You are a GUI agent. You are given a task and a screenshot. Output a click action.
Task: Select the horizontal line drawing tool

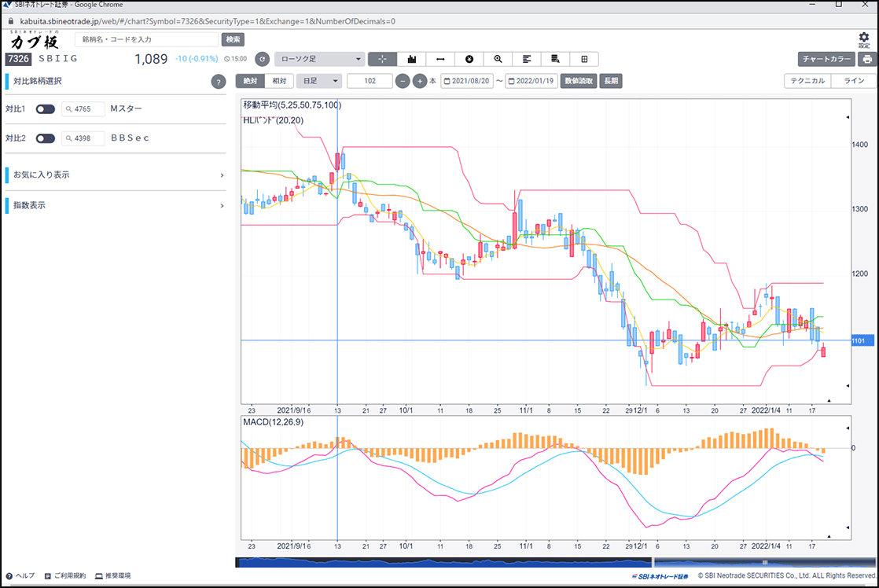[x=440, y=59]
